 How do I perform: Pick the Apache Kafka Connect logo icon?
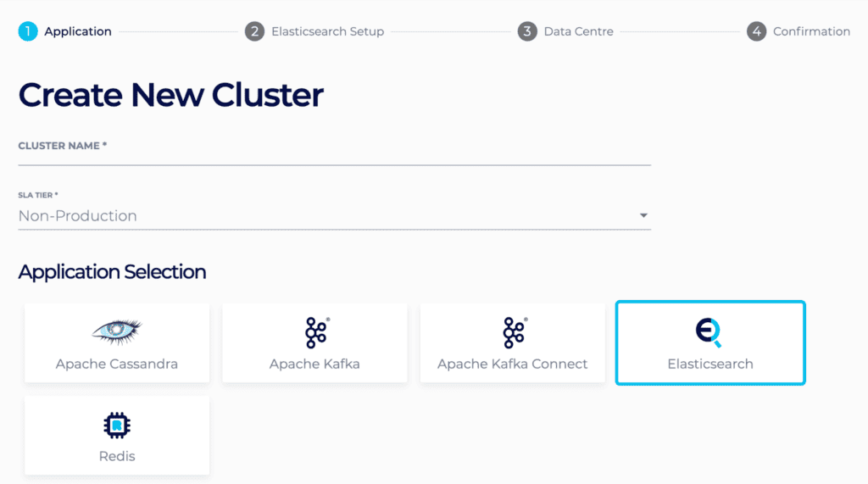click(x=515, y=333)
